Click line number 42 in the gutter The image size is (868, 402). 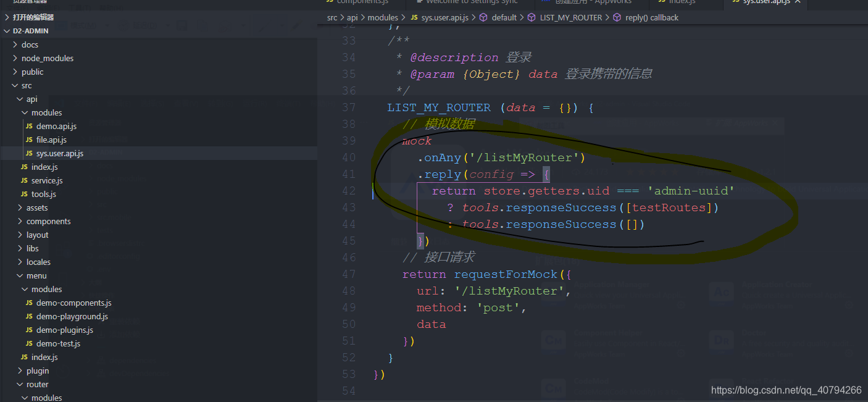click(x=349, y=191)
